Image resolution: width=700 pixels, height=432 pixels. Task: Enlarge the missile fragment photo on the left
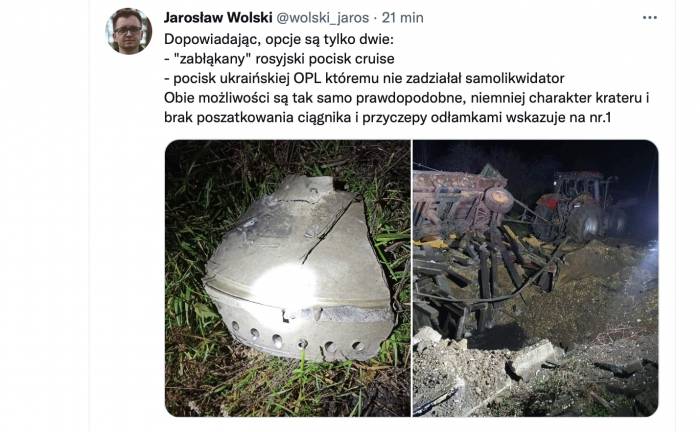click(288, 278)
